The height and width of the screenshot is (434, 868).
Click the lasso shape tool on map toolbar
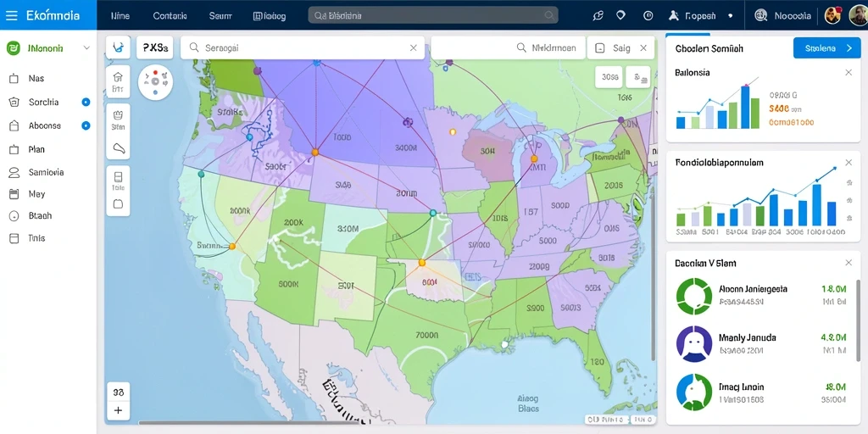[x=118, y=148]
